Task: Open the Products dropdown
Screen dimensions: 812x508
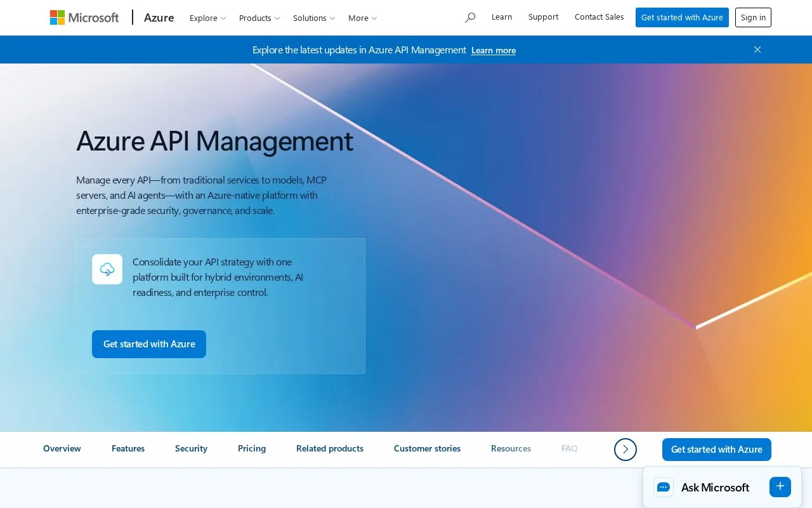Action: (x=259, y=18)
